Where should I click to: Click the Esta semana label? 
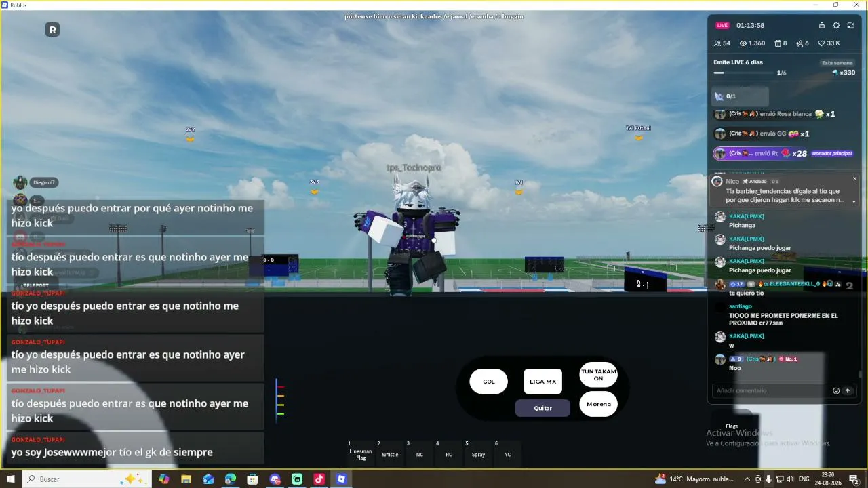tap(837, 63)
